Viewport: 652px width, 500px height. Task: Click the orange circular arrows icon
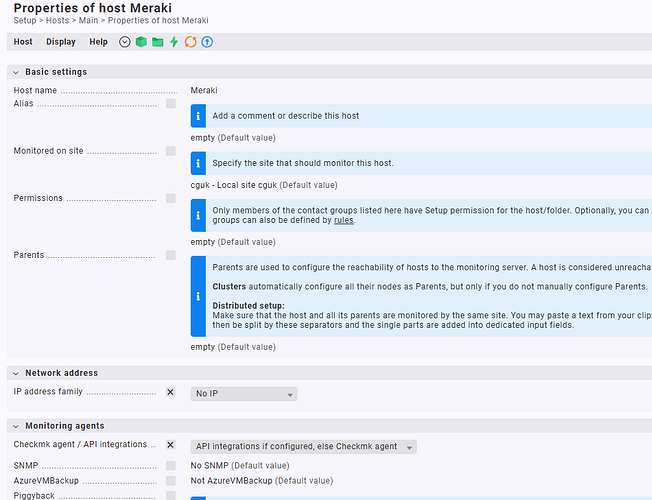pos(190,42)
